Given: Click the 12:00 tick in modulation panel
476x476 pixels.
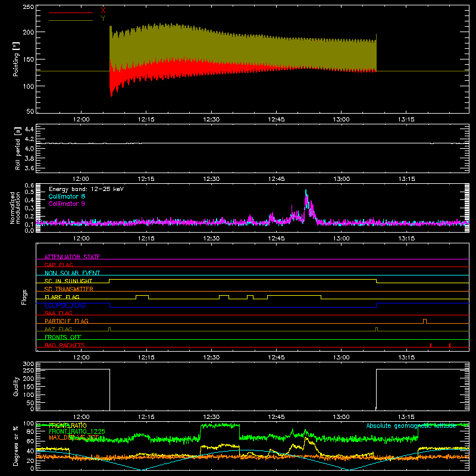Looking at the screenshot, I should tap(81, 239).
